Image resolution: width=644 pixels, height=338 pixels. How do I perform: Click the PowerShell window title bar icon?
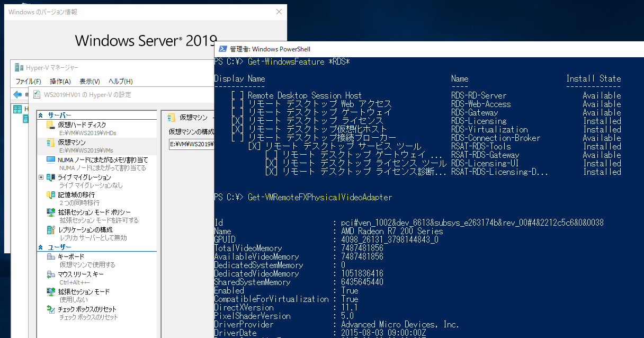pos(223,49)
